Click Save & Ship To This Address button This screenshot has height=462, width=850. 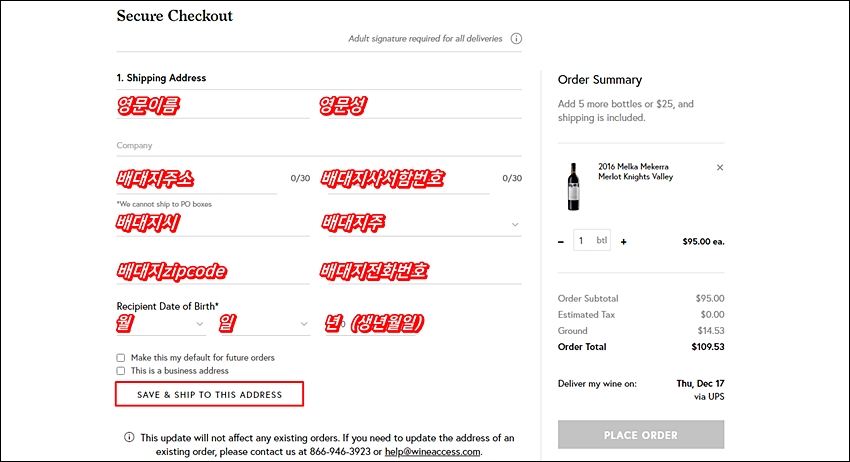[209, 394]
